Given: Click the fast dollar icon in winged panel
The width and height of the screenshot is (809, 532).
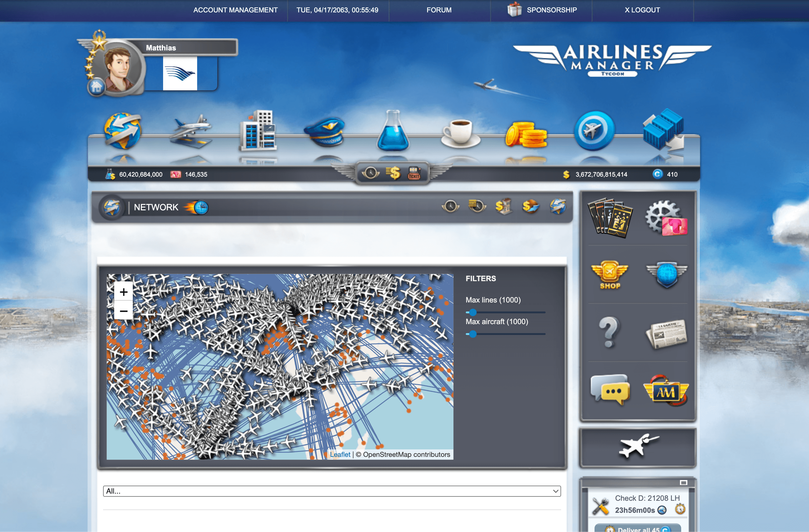Looking at the screenshot, I should coord(393,173).
